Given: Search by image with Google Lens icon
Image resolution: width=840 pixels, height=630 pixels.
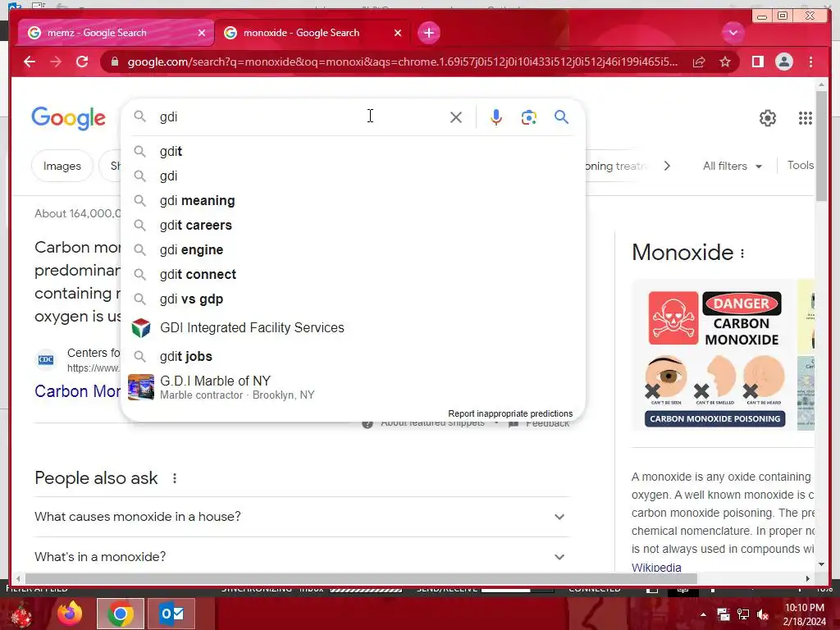Looking at the screenshot, I should (x=529, y=117).
